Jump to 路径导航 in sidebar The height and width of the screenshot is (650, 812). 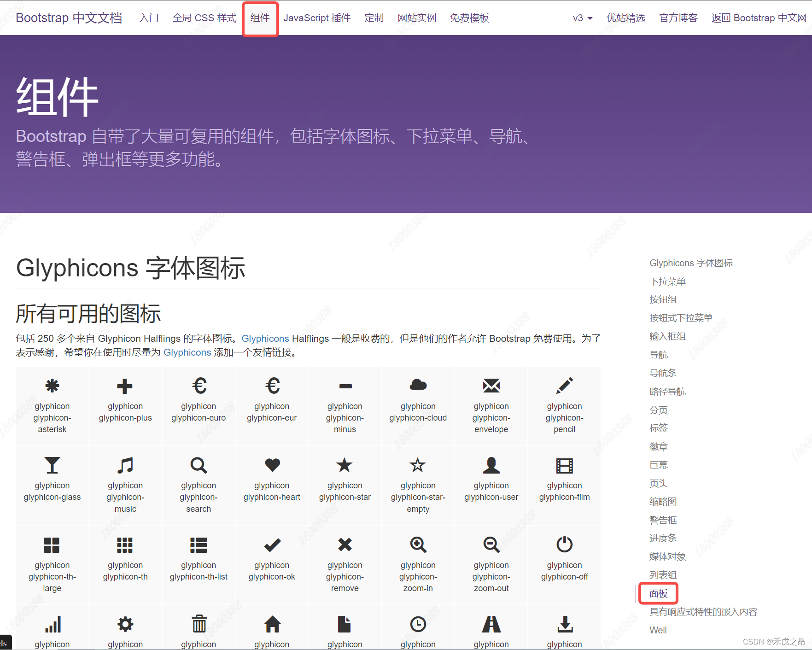click(x=667, y=392)
